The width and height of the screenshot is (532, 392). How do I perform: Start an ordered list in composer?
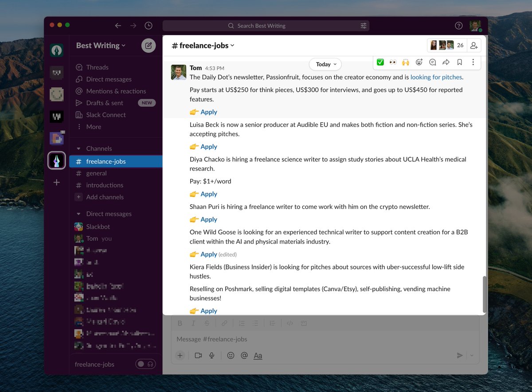pos(242,323)
